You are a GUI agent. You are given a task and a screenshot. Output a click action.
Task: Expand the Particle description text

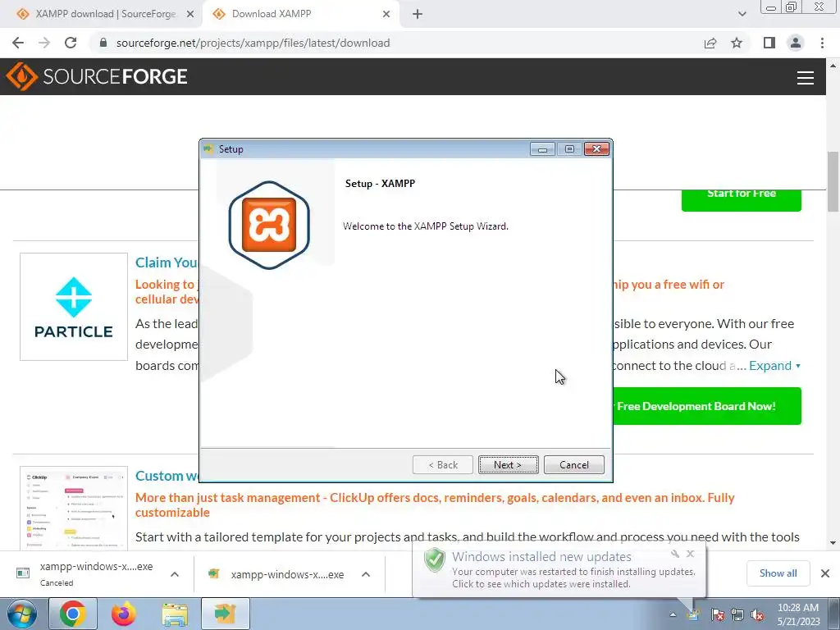click(x=774, y=366)
